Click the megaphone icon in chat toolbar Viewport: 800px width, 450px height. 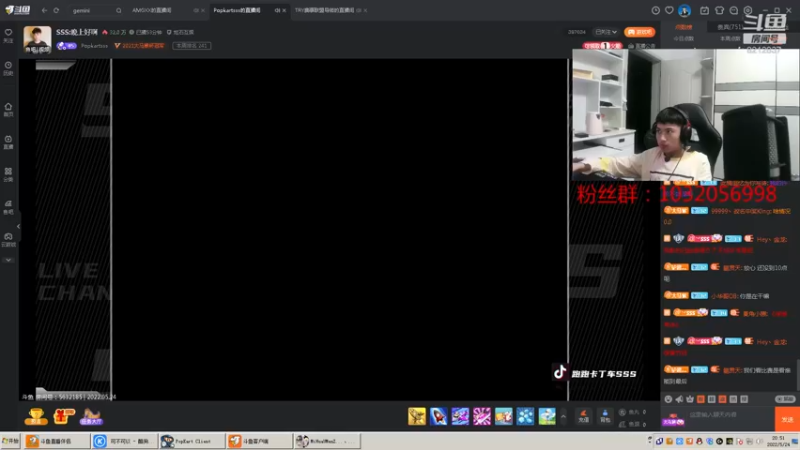point(679,399)
